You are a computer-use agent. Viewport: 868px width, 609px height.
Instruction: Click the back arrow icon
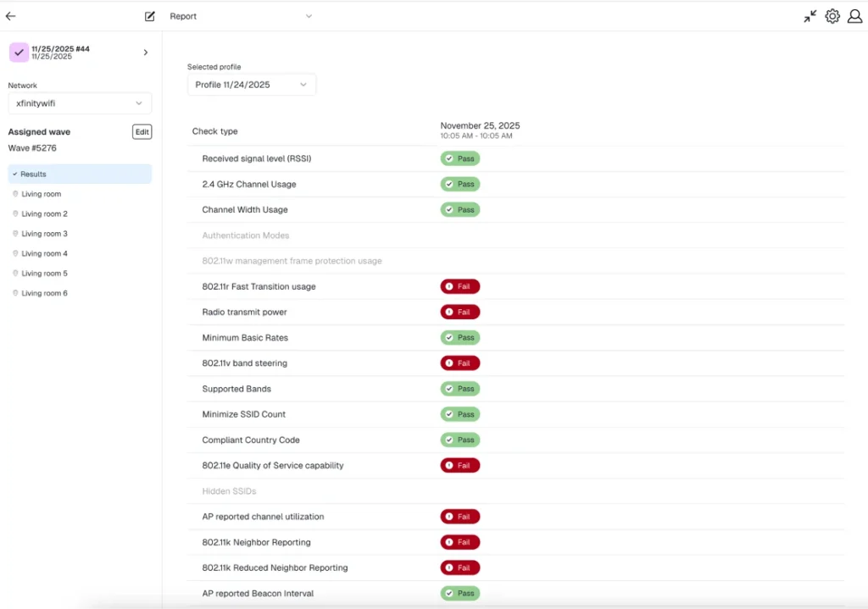point(11,16)
